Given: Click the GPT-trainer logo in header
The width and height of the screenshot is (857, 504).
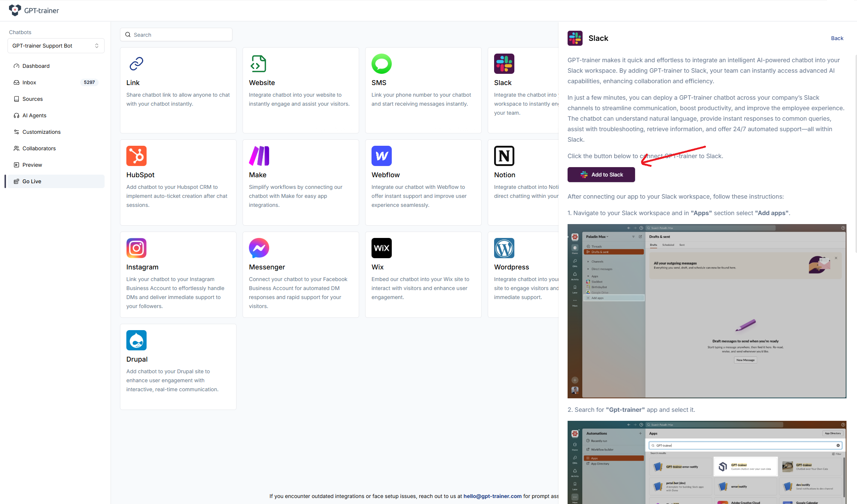Looking at the screenshot, I should tap(34, 10).
